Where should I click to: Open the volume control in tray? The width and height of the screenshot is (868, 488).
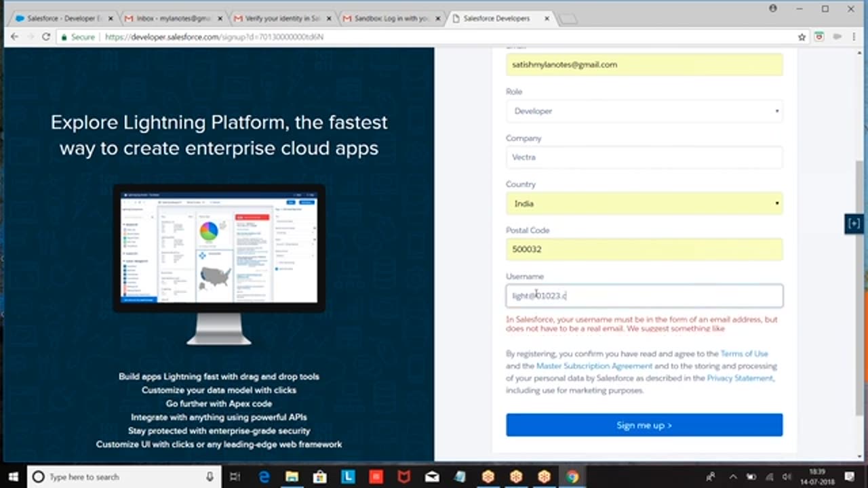point(787,476)
